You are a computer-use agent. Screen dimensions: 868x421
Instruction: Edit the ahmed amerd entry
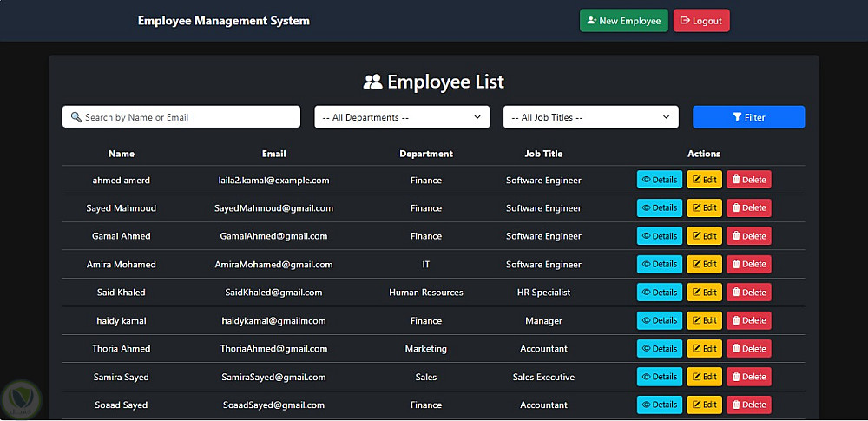click(x=704, y=180)
